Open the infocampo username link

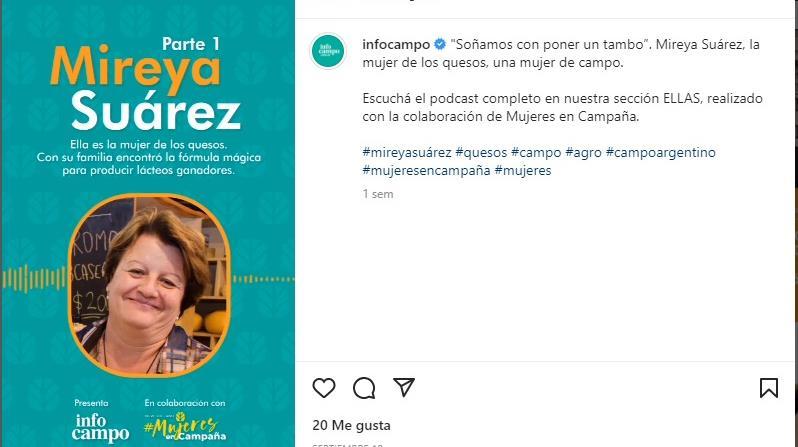[x=396, y=45]
